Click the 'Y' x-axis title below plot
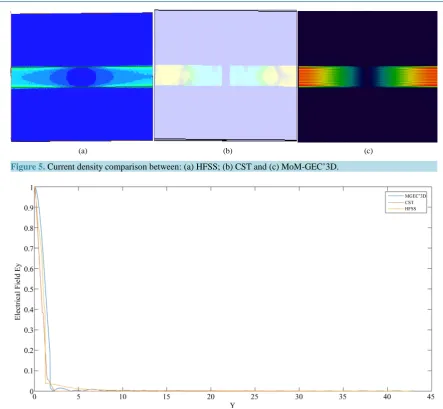443x409 pixels. point(232,405)
